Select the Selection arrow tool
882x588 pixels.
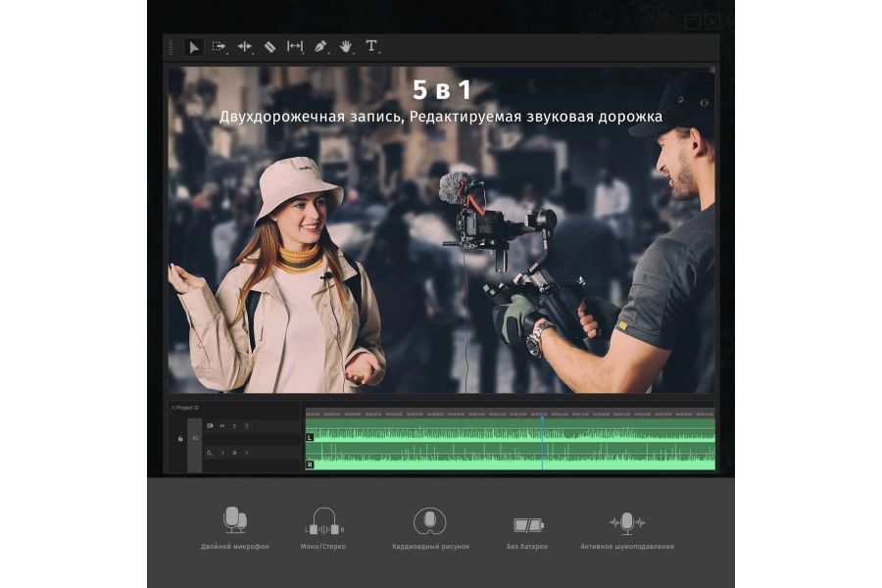[194, 46]
